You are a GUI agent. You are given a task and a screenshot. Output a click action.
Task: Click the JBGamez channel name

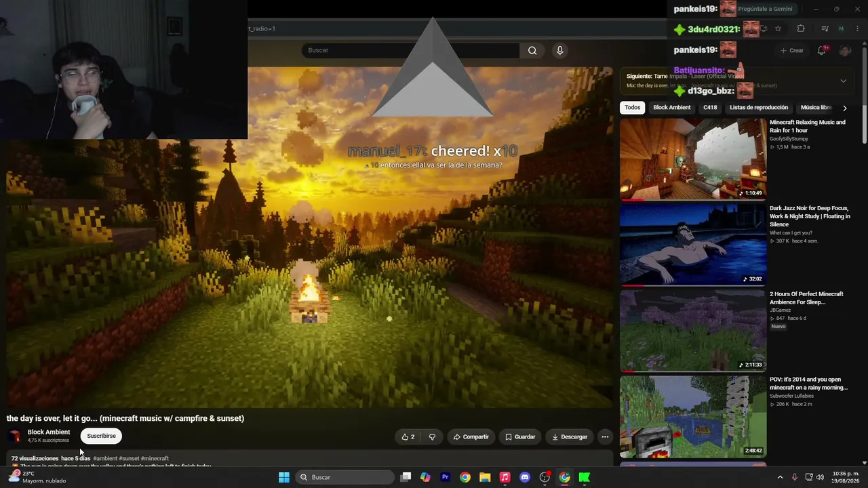(x=781, y=310)
